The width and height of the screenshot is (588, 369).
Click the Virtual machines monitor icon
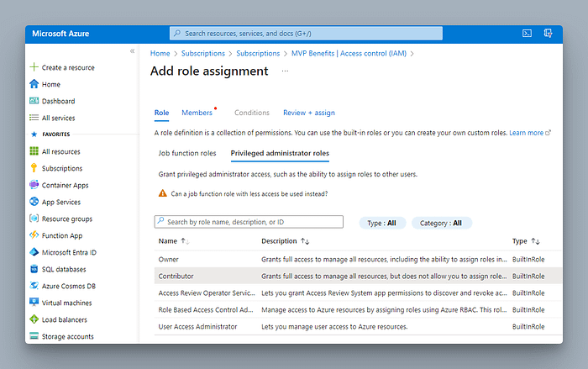[x=34, y=303]
